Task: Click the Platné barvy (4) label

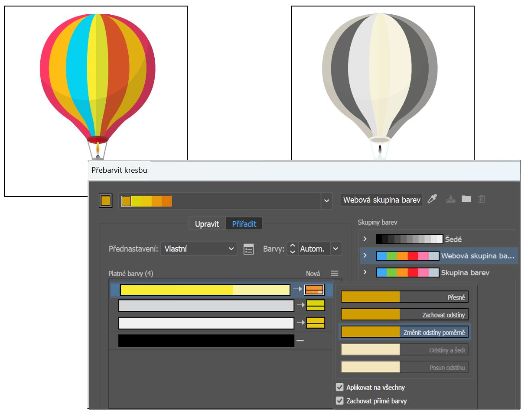Action: point(130,273)
